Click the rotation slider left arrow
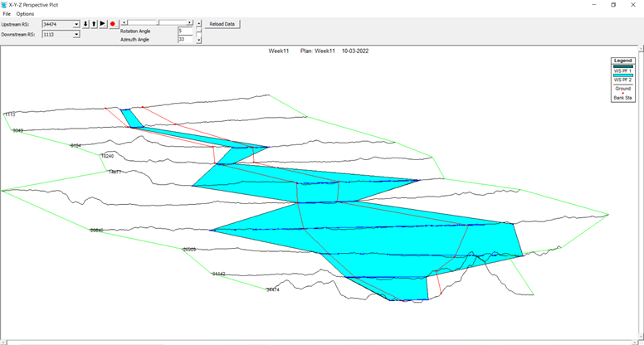Screen dimensions: 644x345 tap(124, 22)
